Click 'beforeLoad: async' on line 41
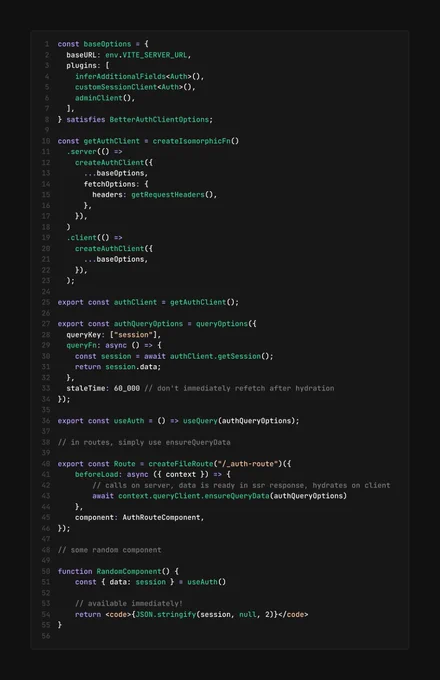Image resolution: width=440 pixels, height=680 pixels. (x=111, y=474)
